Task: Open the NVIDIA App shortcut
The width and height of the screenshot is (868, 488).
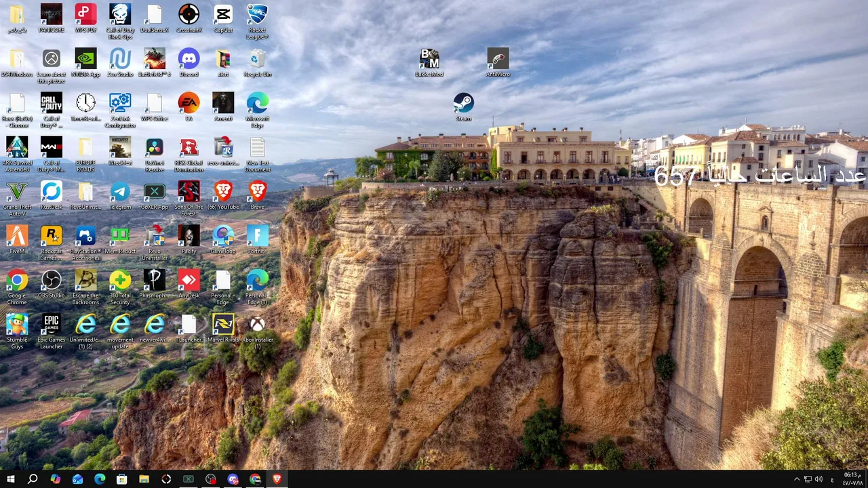Action: pyautogui.click(x=85, y=62)
